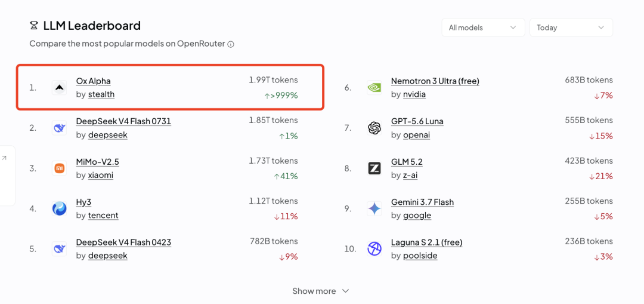This screenshot has height=304, width=644.
Task: Open the MiMo-V2.5 model link
Action: 98,162
